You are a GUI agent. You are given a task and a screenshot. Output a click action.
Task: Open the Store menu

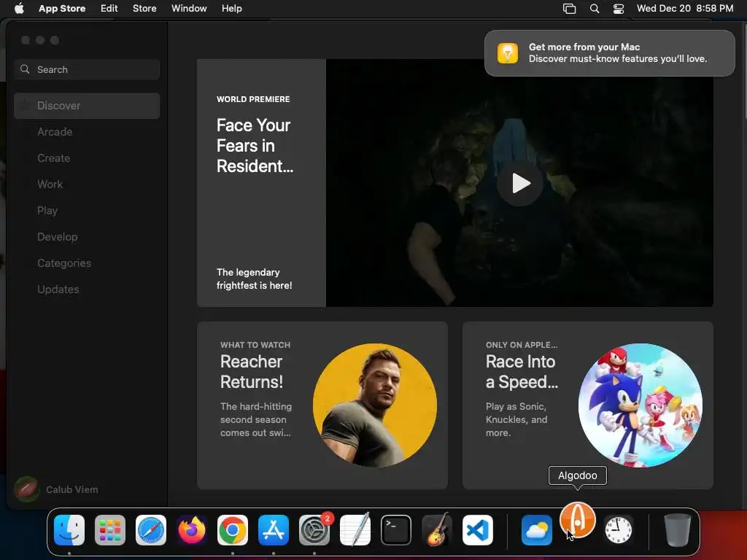144,8
